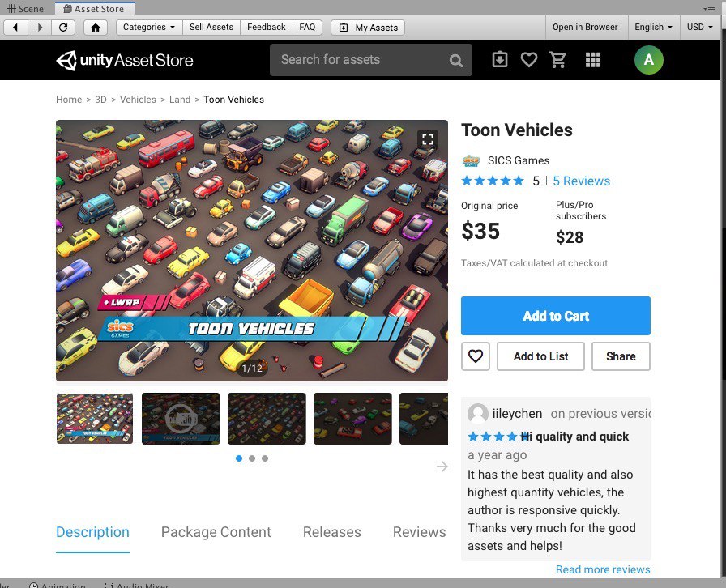The image size is (726, 588).
Task: Click the Feedback toolbar button
Action: 267,28
